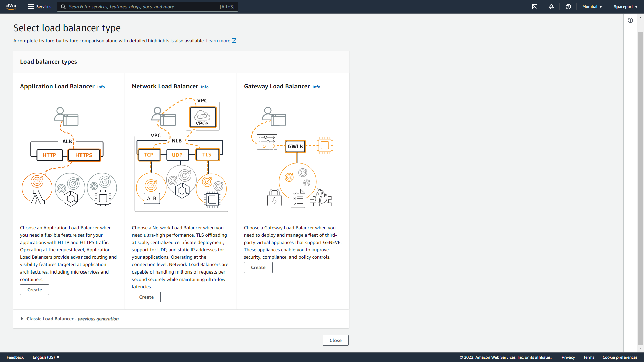Image resolution: width=644 pixels, height=362 pixels.
Task: Click the Services menu label
Action: click(44, 7)
